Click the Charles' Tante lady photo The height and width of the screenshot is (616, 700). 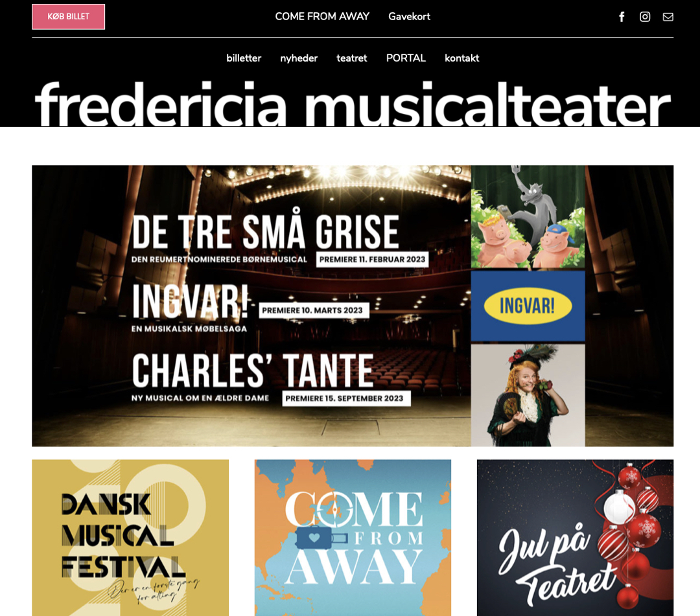coord(528,395)
